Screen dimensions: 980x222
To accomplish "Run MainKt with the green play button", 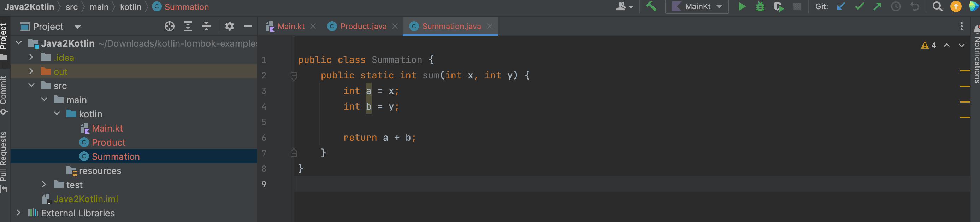I will coord(742,6).
